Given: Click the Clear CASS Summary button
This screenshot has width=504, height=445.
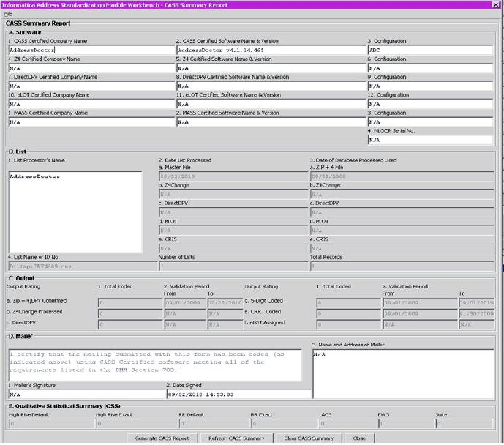Looking at the screenshot, I should (x=310, y=438).
